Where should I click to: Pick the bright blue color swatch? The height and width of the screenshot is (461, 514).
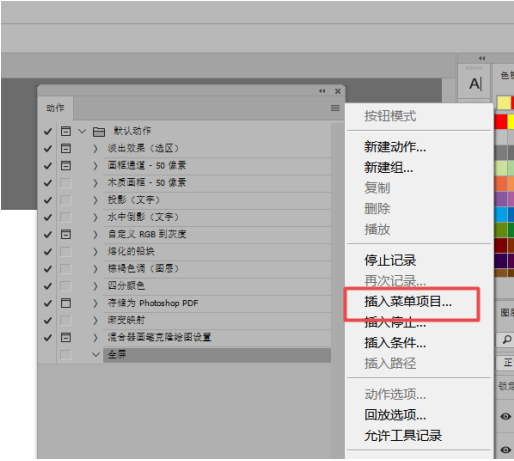501,214
